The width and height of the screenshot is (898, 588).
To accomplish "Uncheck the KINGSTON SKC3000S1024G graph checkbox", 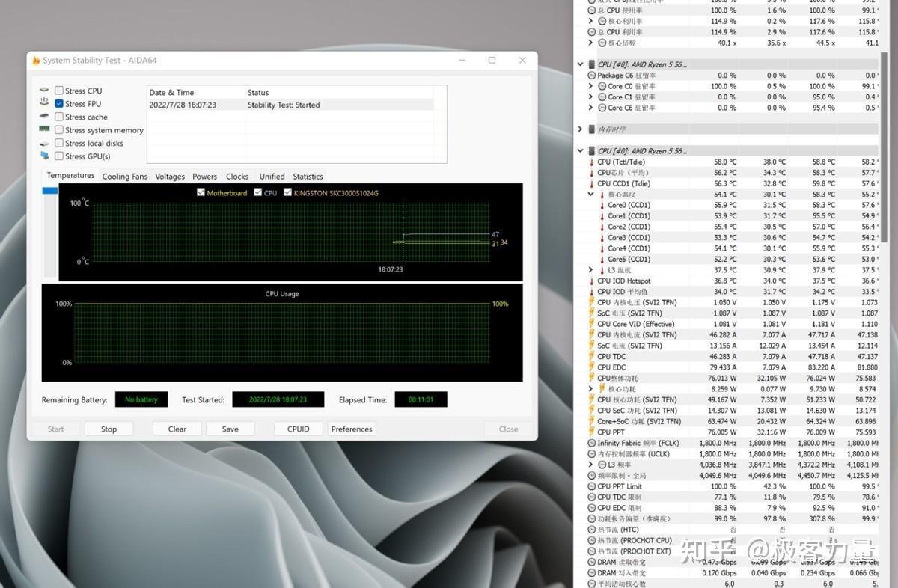I will (x=287, y=193).
